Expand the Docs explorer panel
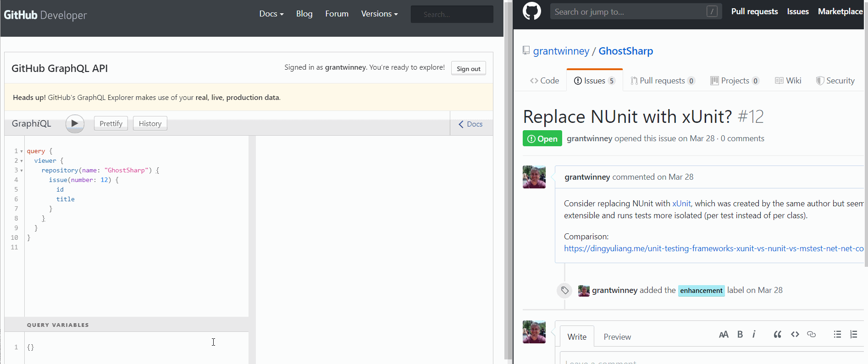The width and height of the screenshot is (868, 364). click(x=470, y=124)
